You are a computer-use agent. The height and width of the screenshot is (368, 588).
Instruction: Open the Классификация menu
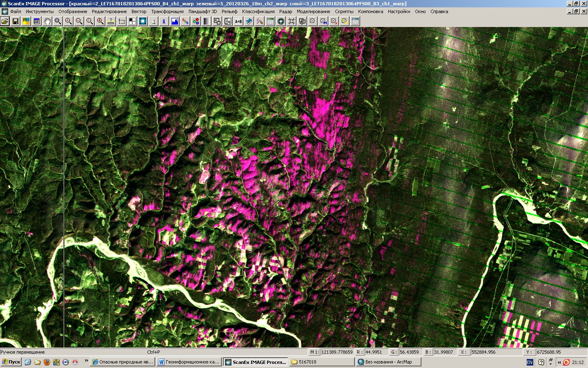pyautogui.click(x=258, y=11)
